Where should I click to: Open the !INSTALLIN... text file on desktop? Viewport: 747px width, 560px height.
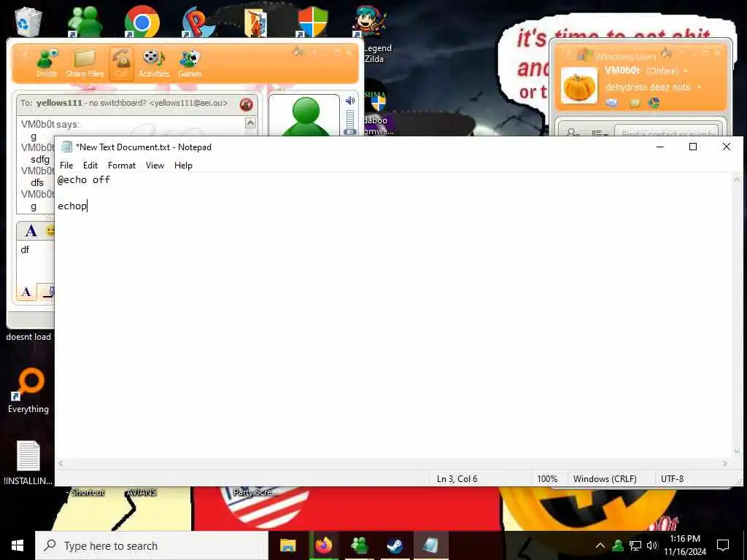pyautogui.click(x=28, y=463)
